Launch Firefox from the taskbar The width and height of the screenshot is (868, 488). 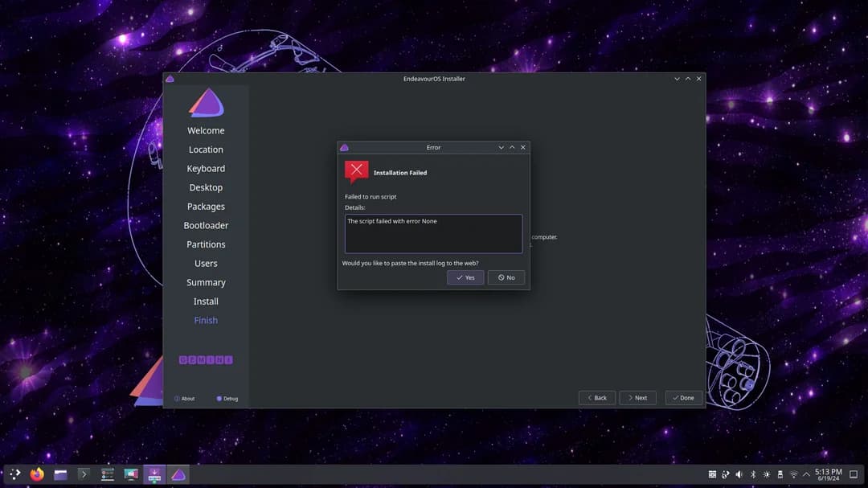tap(36, 474)
